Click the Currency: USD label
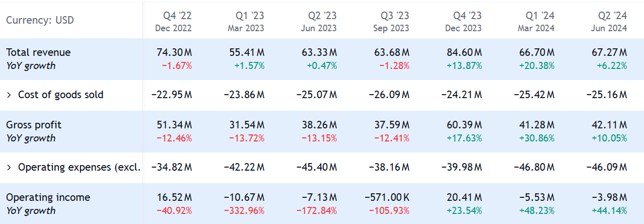This screenshot has width=644, height=224. click(x=40, y=21)
